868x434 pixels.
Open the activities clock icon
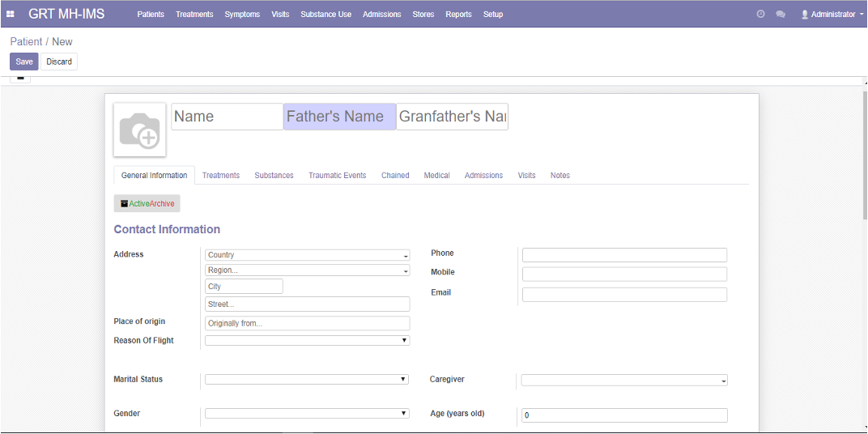pyautogui.click(x=760, y=15)
